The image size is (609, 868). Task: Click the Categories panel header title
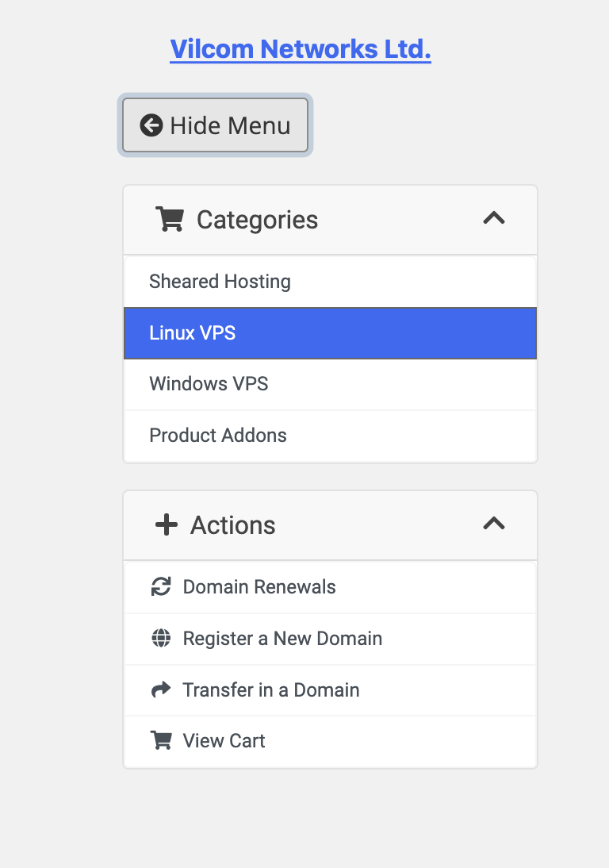(x=257, y=220)
